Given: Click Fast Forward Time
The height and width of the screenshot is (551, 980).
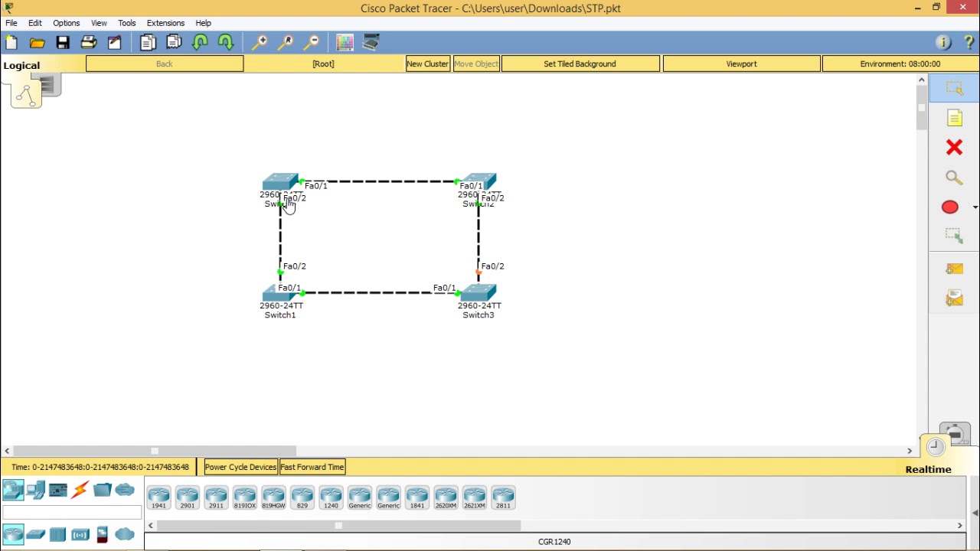Looking at the screenshot, I should pyautogui.click(x=312, y=467).
